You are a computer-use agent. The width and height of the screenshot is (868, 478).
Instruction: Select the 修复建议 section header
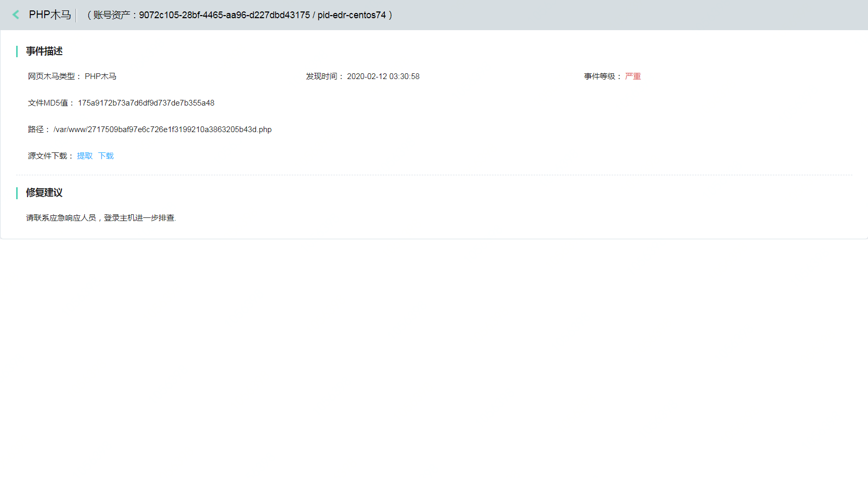[44, 193]
